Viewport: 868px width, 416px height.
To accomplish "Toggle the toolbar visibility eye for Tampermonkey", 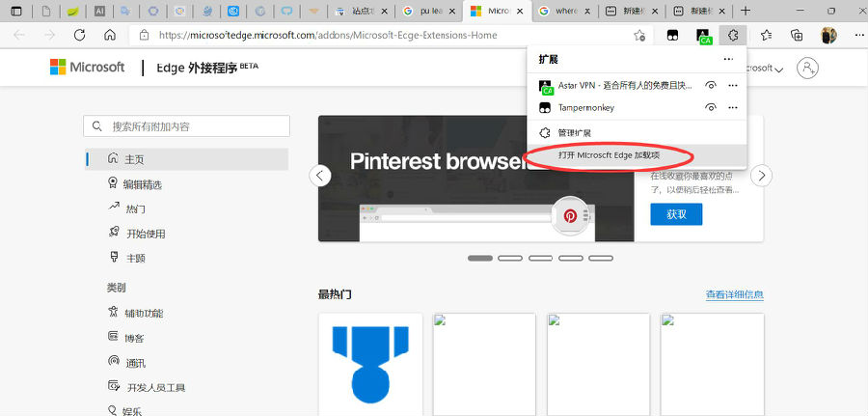I will tap(711, 107).
